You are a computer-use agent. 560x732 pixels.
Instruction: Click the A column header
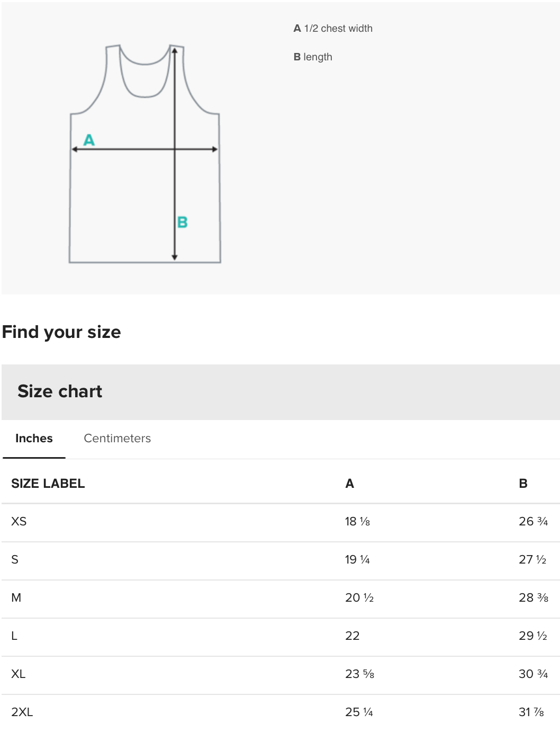350,484
